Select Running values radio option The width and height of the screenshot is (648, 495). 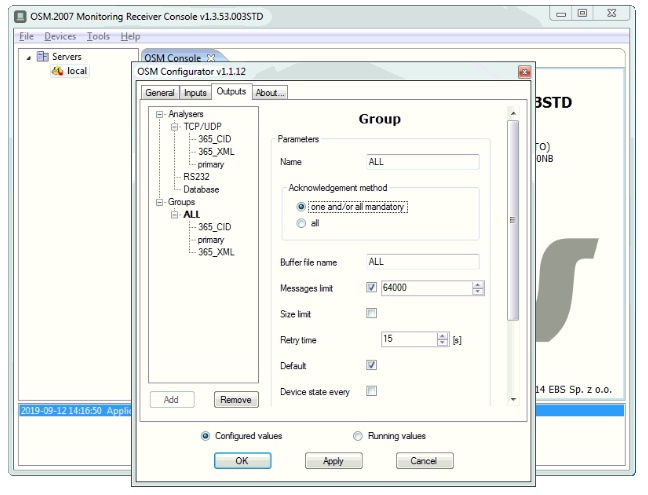click(x=358, y=436)
